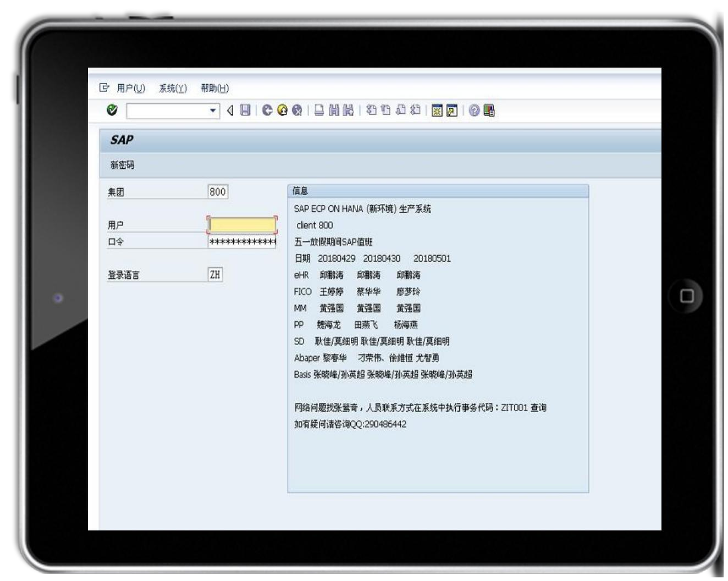Click the 登录语言 field showing ZH
This screenshot has height=581, width=728.
(x=215, y=274)
